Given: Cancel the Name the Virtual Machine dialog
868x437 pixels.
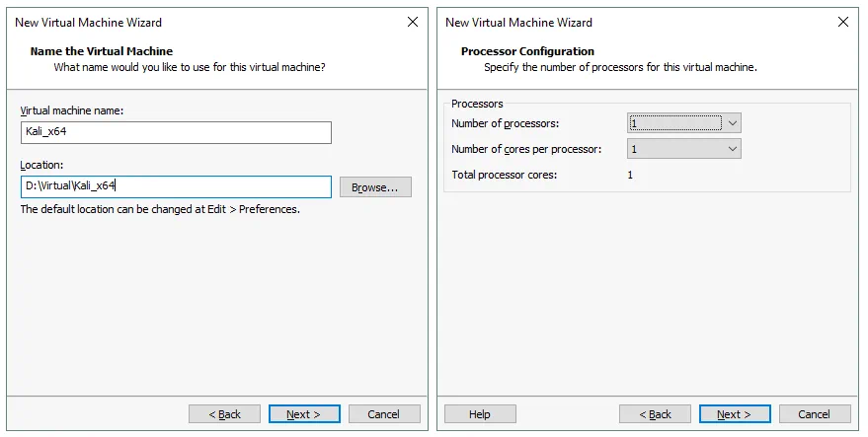Looking at the screenshot, I should click(384, 414).
